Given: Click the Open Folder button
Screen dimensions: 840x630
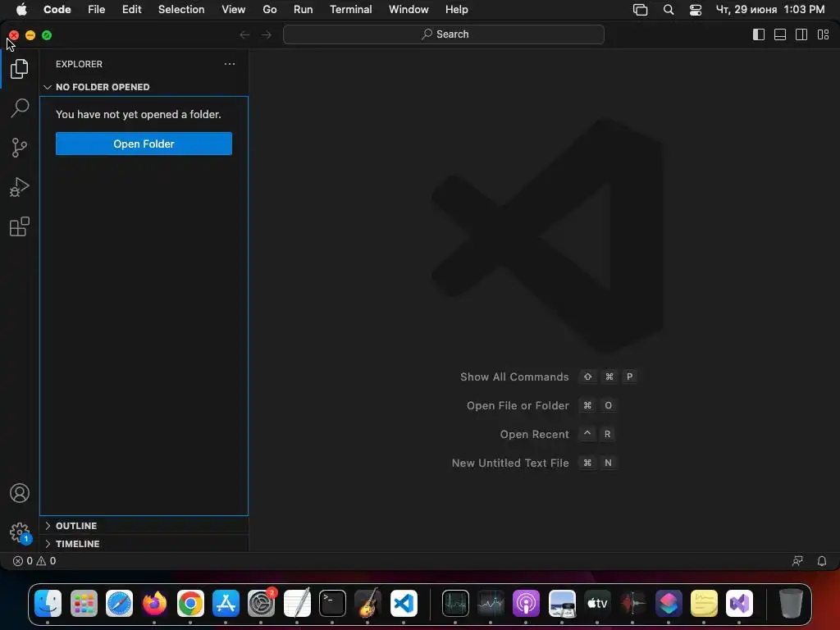Looking at the screenshot, I should 144,144.
